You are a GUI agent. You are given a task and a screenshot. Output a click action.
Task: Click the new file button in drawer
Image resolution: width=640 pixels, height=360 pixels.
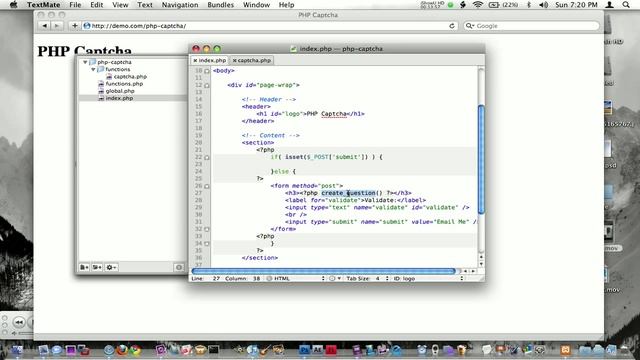pyautogui.click(x=84, y=267)
